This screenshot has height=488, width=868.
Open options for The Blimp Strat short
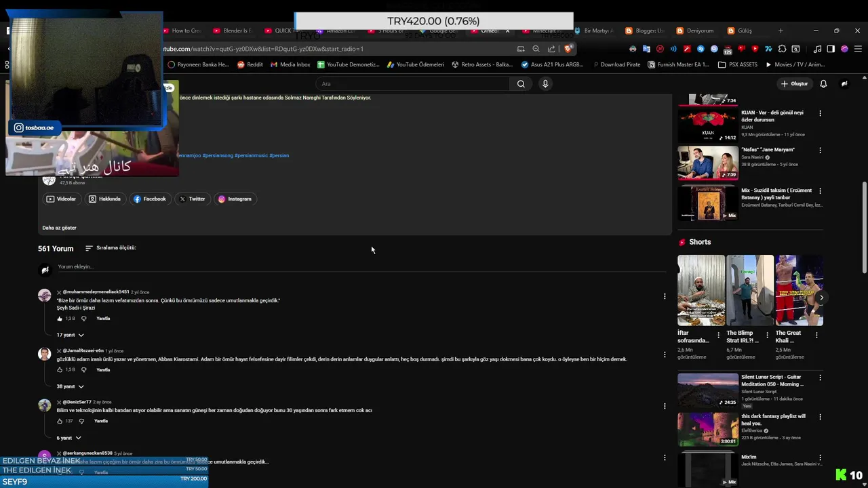[768, 335]
